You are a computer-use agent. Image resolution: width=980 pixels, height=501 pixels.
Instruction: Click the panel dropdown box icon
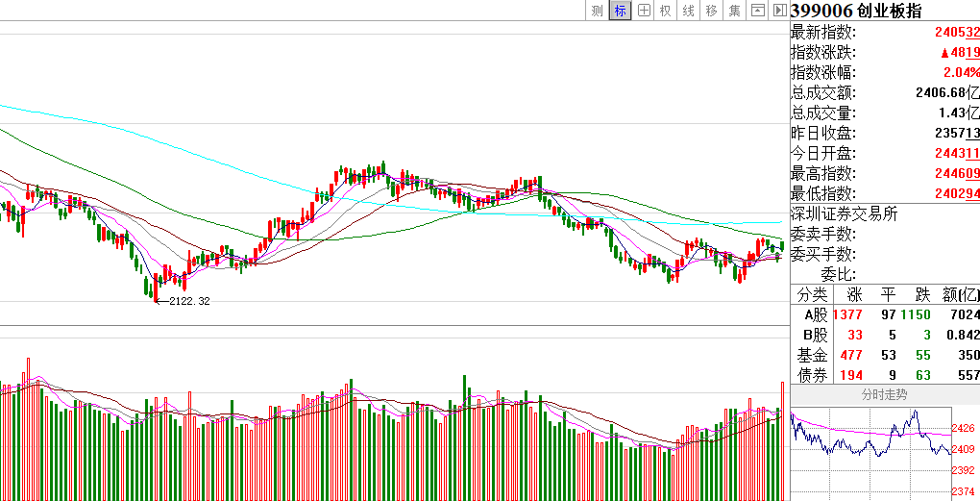(x=758, y=11)
